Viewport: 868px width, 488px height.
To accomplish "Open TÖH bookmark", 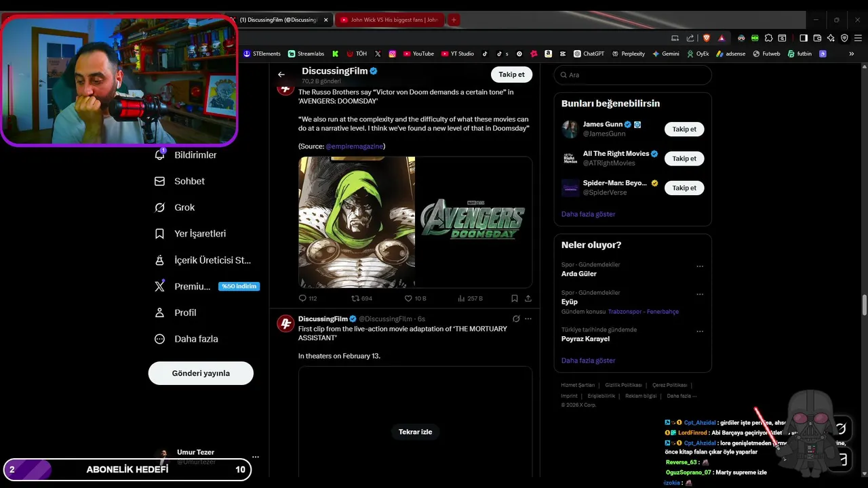I will 357,54.
